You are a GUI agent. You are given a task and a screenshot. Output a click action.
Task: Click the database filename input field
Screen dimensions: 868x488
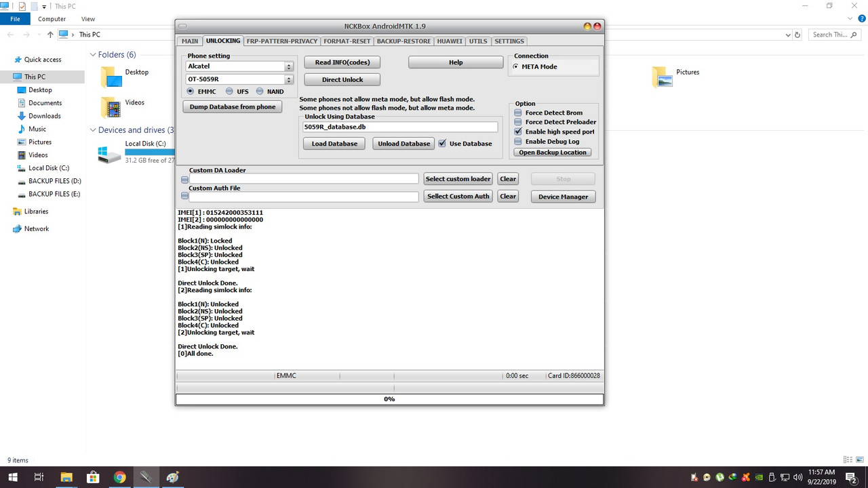400,127
